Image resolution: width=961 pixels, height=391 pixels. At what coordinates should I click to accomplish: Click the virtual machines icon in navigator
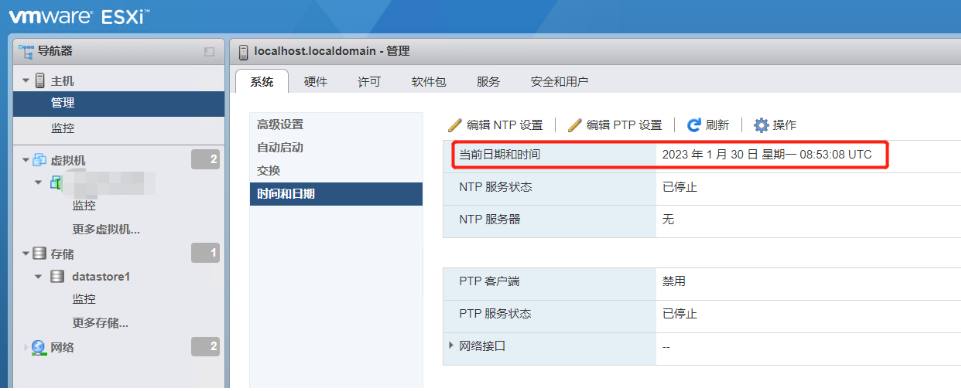39,160
